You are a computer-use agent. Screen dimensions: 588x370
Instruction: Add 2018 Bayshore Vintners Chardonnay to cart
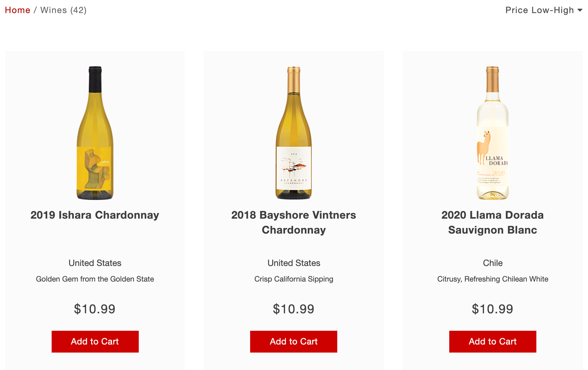(x=293, y=341)
